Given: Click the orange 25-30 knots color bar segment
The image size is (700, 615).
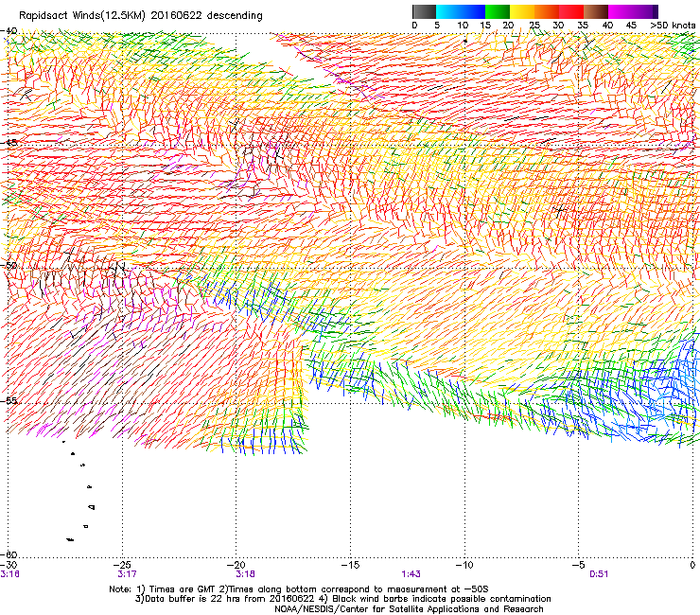Looking at the screenshot, I should (547, 11).
